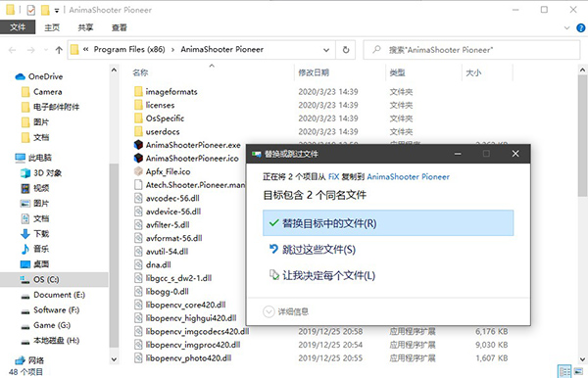Go up one folder level arrow
Image resolution: width=588 pixels, height=378 pixels.
pyautogui.click(x=59, y=50)
